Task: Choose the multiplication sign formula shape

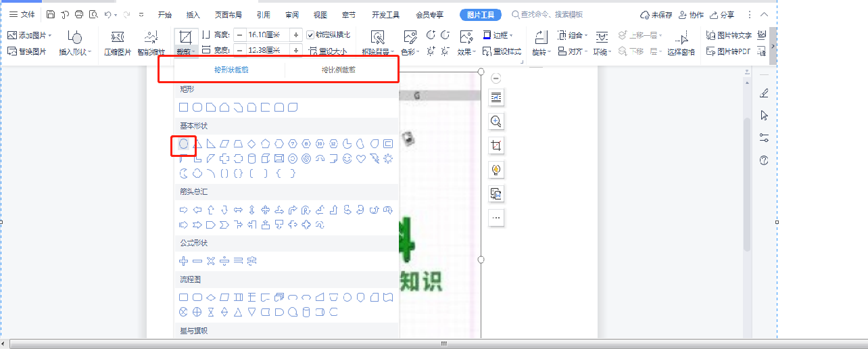Action: (x=211, y=260)
